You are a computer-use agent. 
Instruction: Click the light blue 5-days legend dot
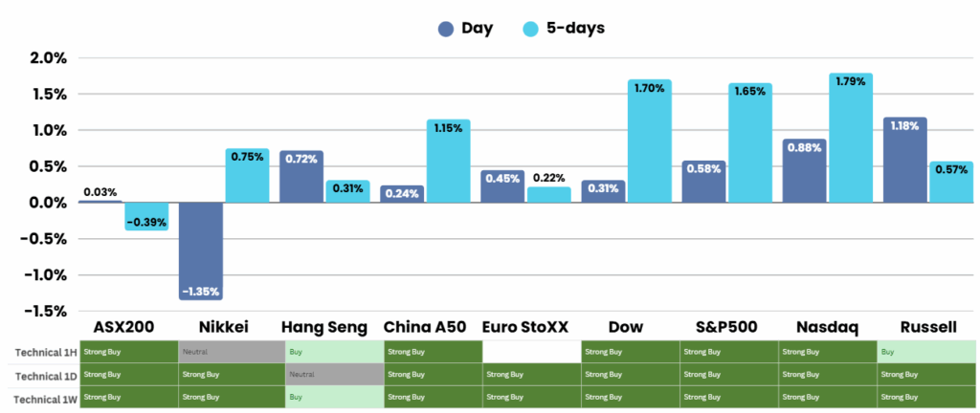[x=530, y=29]
